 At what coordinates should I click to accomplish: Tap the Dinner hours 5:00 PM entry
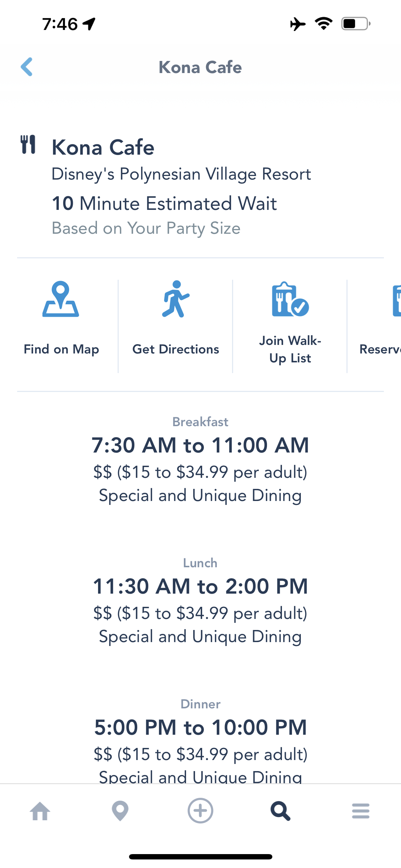click(200, 727)
